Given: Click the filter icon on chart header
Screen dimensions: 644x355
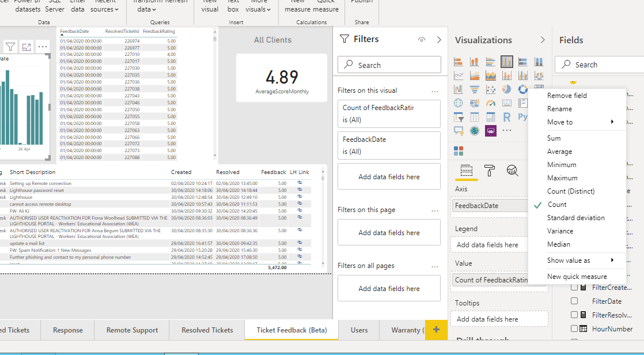Looking at the screenshot, I should pos(10,47).
